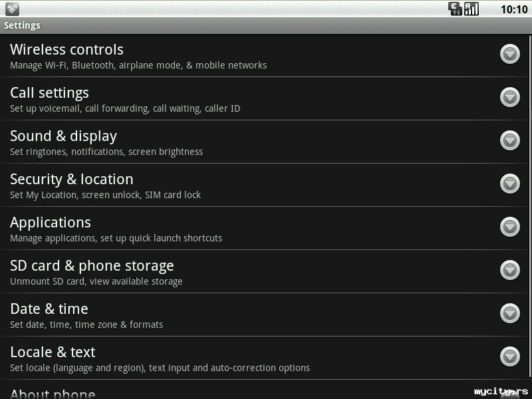
Task: Expand SD card & phone storage arrow
Action: coord(510,270)
